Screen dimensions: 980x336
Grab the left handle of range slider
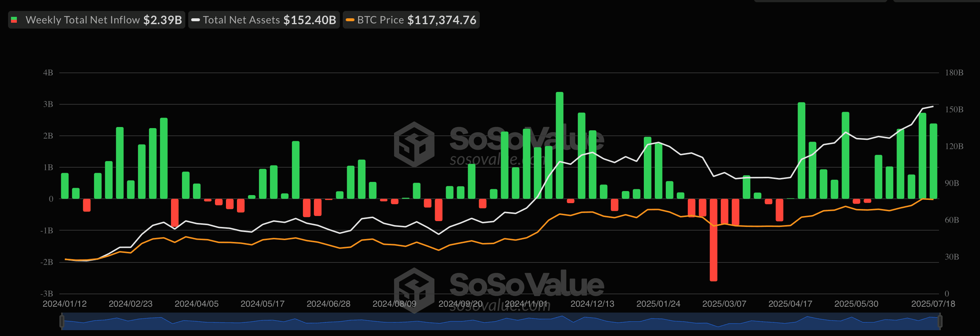[x=62, y=321]
